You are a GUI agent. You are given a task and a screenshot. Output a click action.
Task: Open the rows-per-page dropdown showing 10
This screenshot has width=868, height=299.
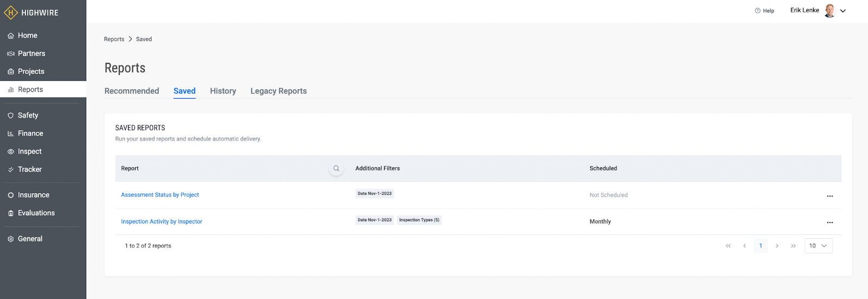coord(818,246)
